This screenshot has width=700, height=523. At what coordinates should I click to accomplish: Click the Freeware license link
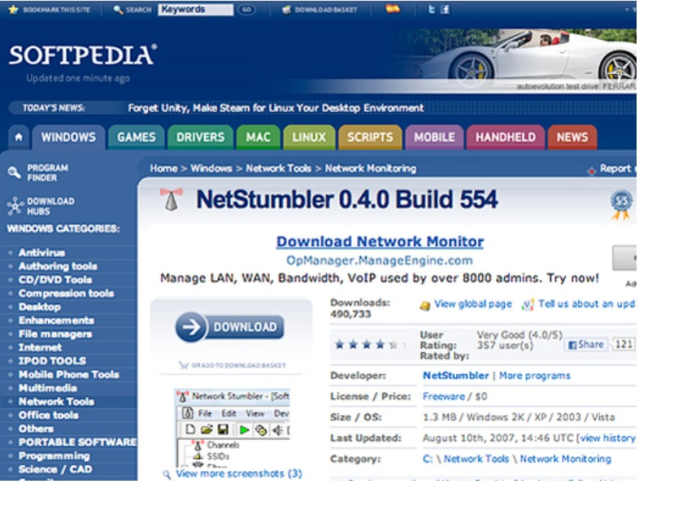click(444, 396)
